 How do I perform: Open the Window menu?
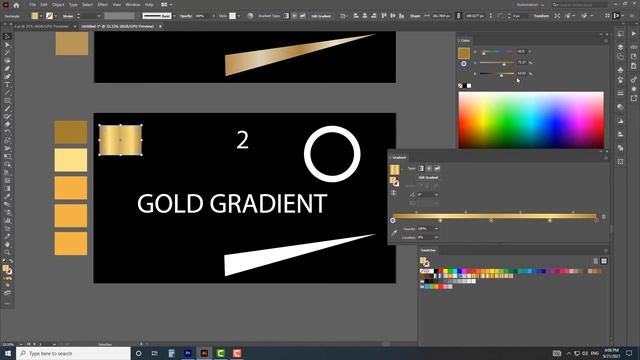(133, 5)
